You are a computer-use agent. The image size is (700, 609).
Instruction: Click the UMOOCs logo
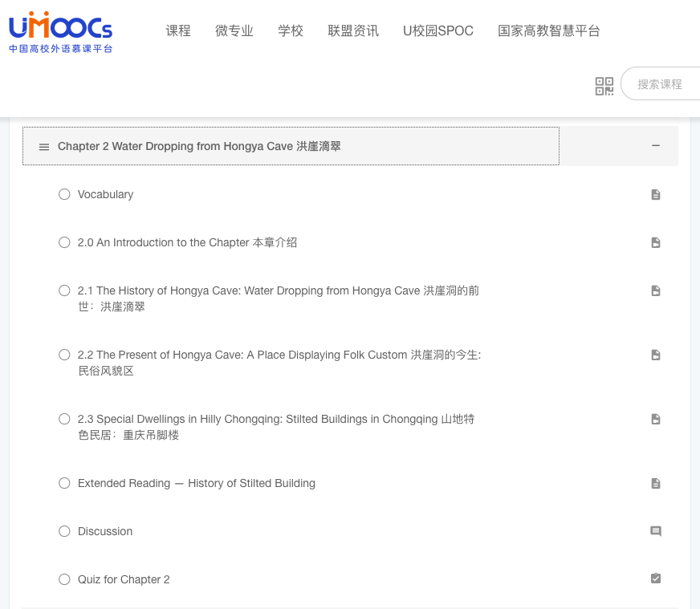(59, 32)
